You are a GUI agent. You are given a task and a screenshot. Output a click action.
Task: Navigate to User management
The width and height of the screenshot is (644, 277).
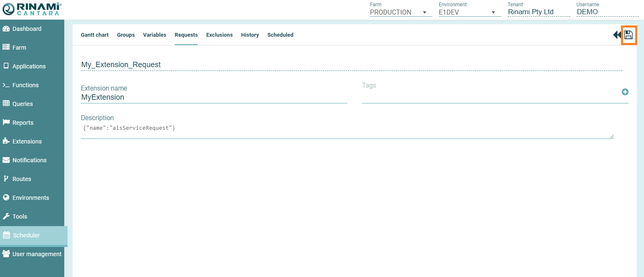tap(37, 254)
